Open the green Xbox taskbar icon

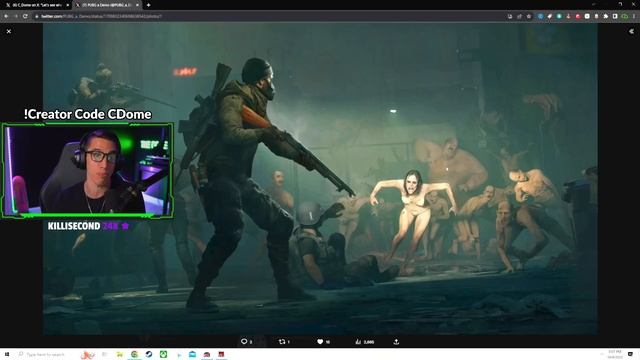click(163, 354)
